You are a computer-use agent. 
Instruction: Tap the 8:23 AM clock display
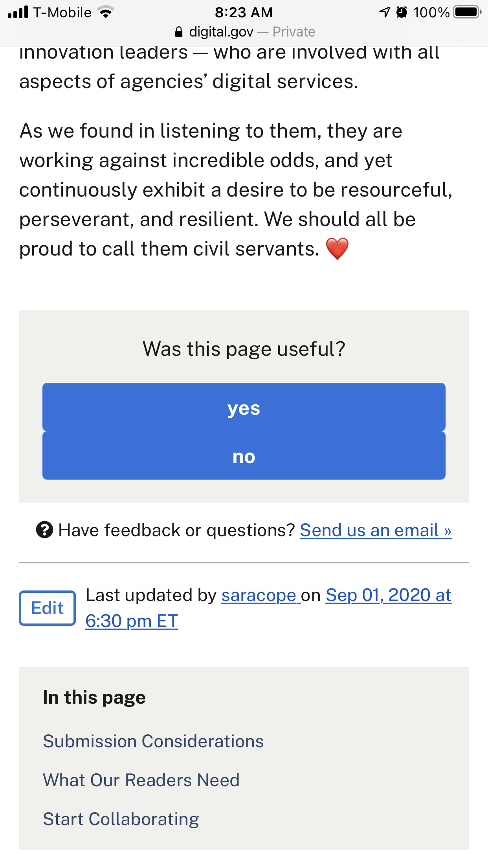click(x=244, y=12)
